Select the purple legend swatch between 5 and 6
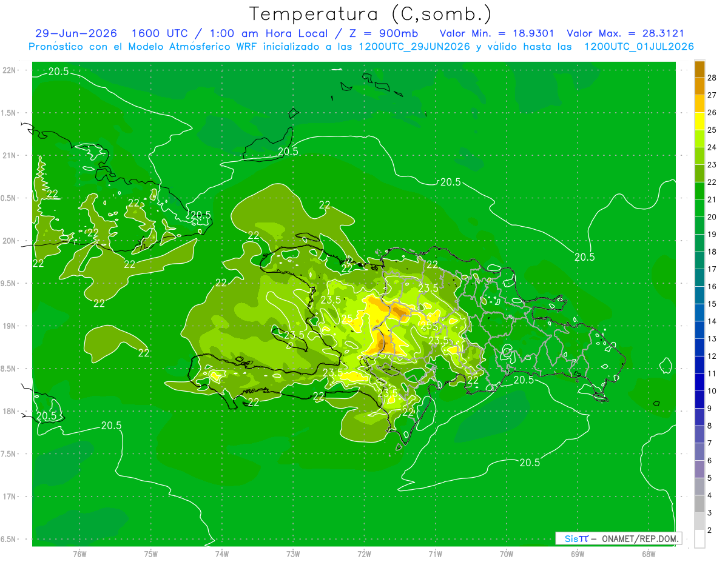This screenshot has height=562, width=728. (699, 469)
